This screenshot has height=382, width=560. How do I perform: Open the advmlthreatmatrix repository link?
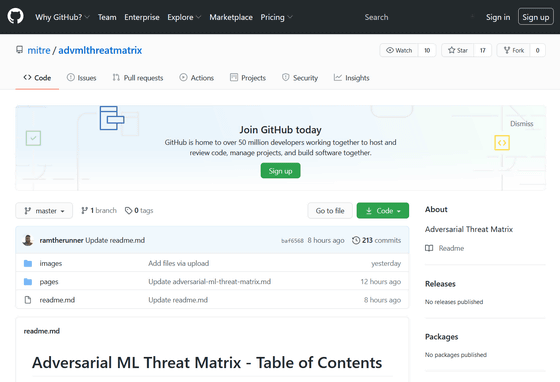[100, 50]
